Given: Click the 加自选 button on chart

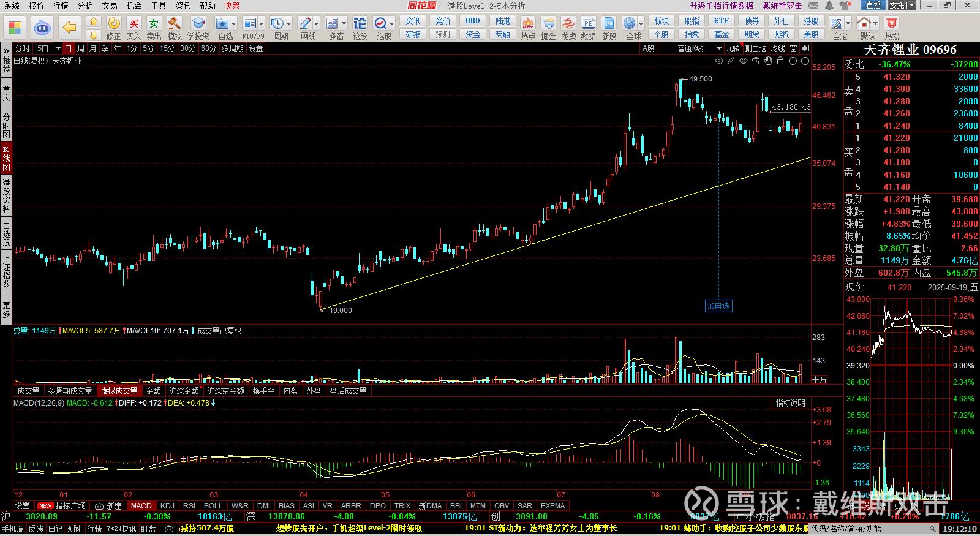Looking at the screenshot, I should (x=718, y=306).
